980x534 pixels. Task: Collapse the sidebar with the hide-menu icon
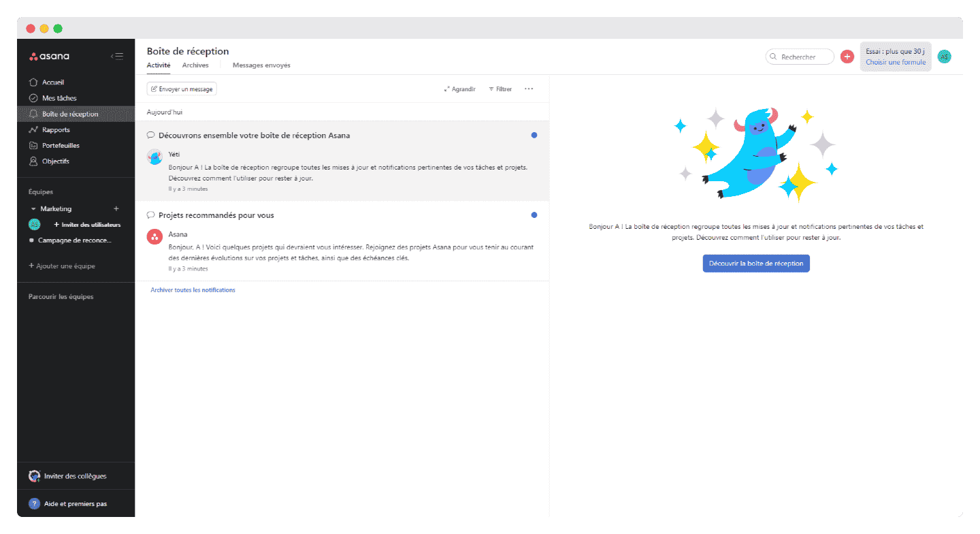pos(117,57)
